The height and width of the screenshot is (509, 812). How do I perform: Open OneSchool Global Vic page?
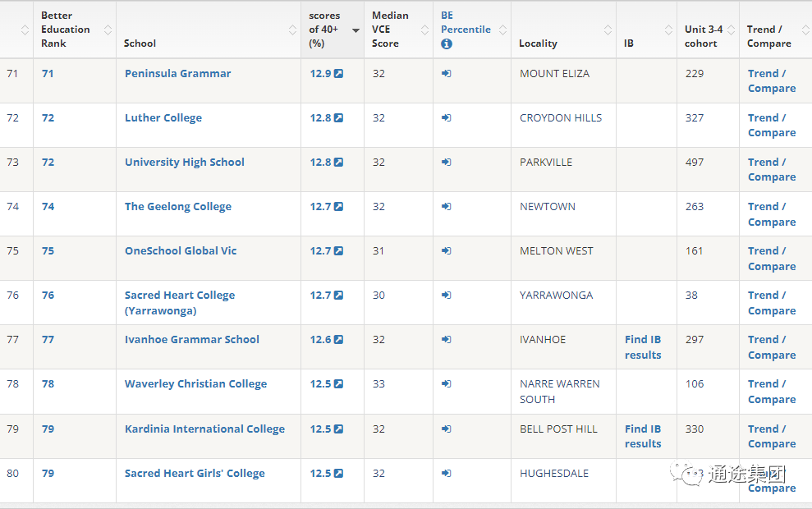[180, 251]
